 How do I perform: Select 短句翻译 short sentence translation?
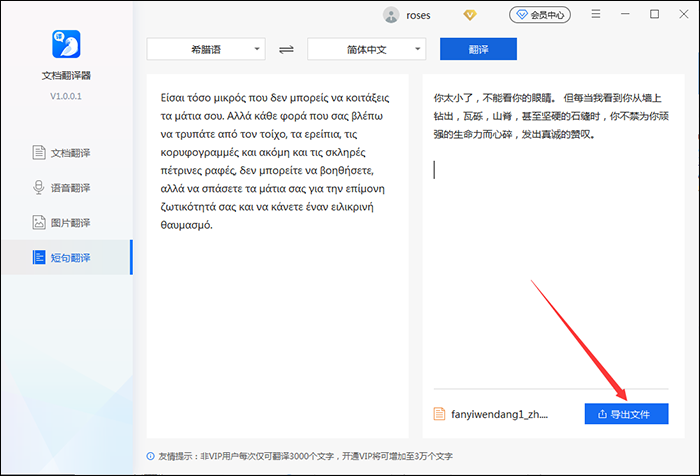[x=67, y=257]
